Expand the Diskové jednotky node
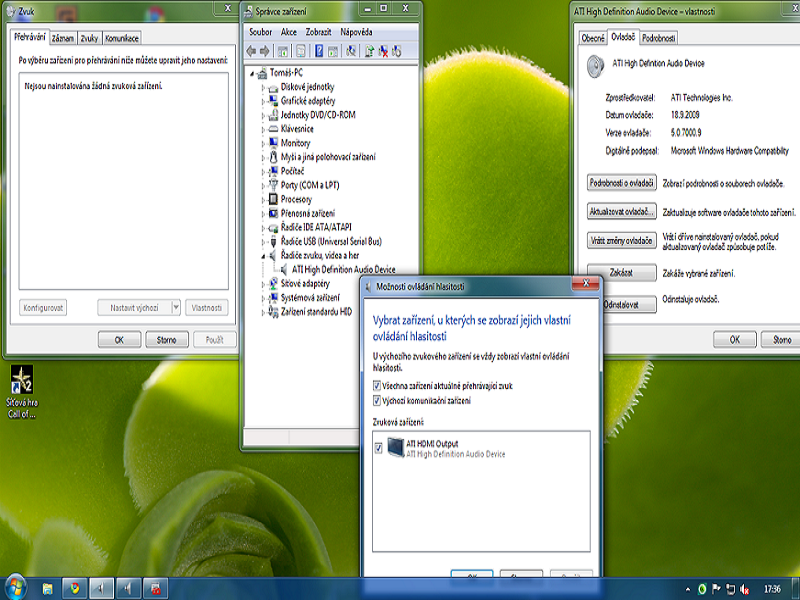Image resolution: width=800 pixels, height=600 pixels. click(263, 88)
